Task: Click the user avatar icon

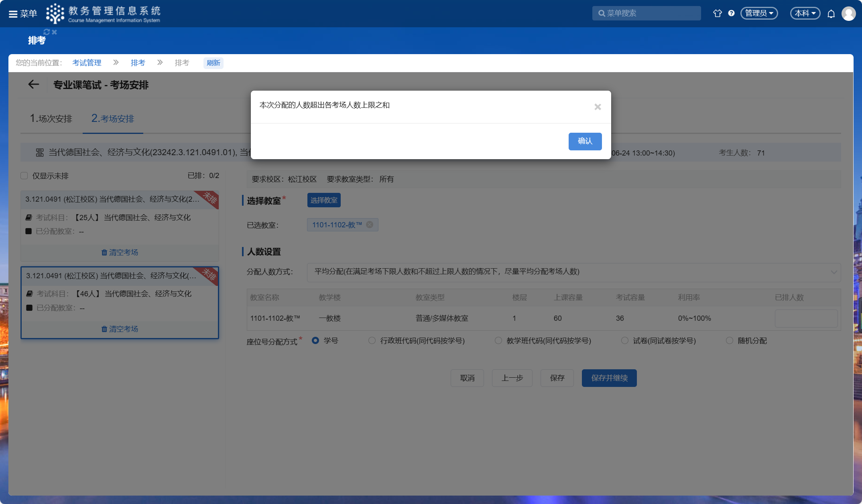Action: point(848,13)
